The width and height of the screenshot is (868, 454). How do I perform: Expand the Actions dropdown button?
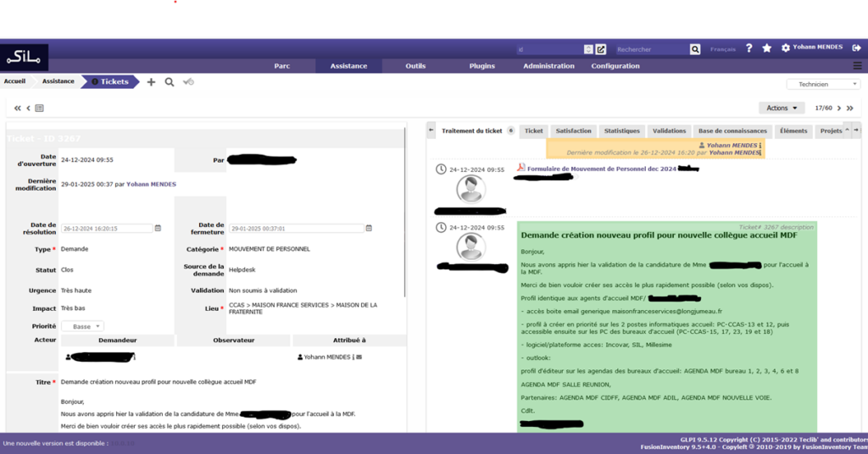click(x=782, y=108)
